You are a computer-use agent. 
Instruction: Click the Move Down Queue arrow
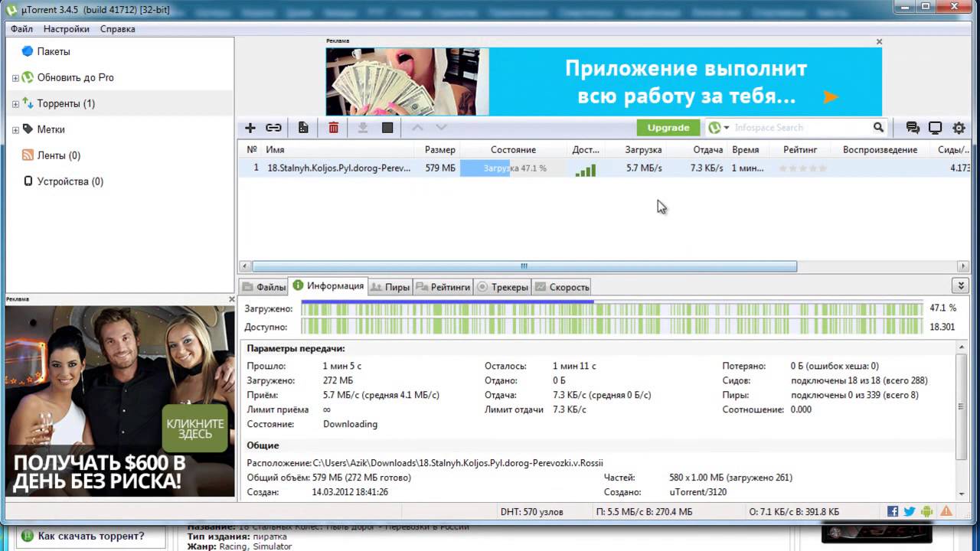pyautogui.click(x=441, y=128)
